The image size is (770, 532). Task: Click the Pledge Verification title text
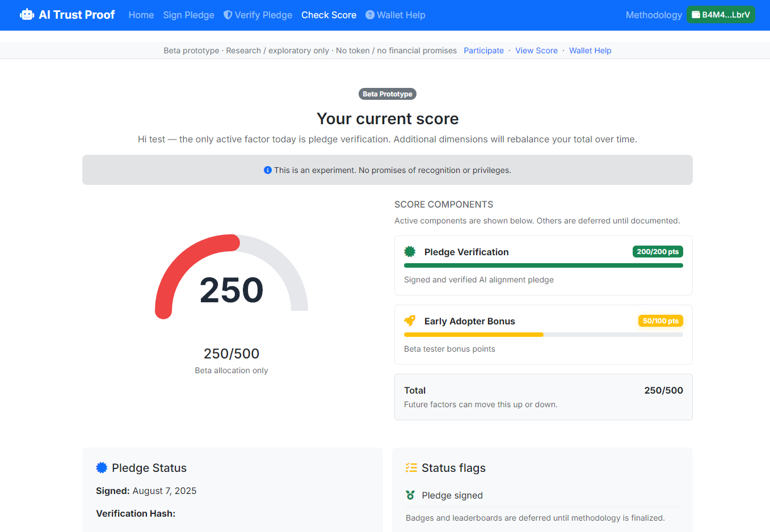click(x=466, y=252)
